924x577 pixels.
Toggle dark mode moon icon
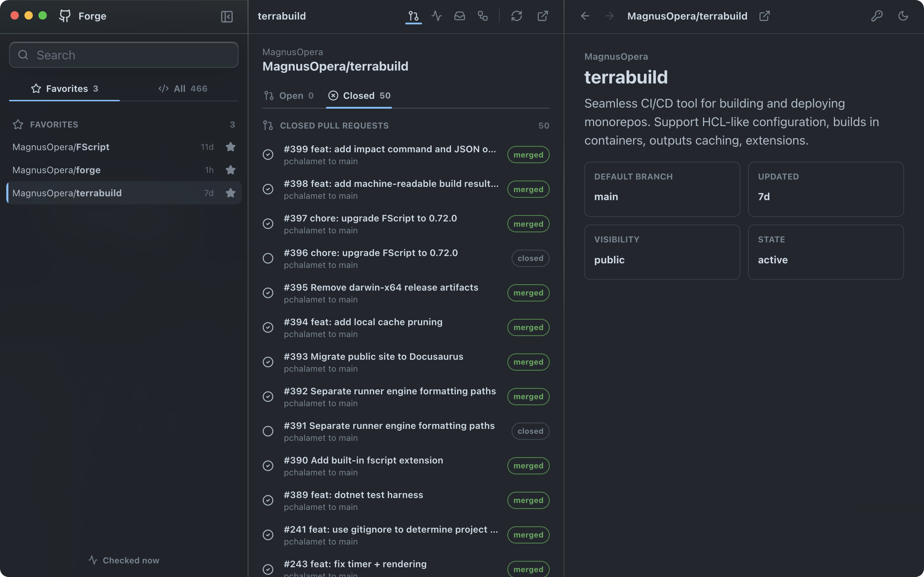click(903, 16)
